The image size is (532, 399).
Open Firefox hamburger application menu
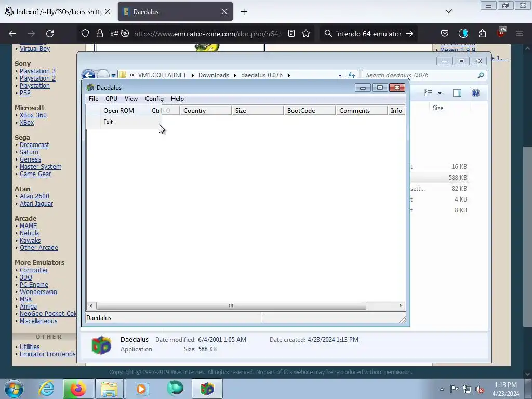(520, 34)
